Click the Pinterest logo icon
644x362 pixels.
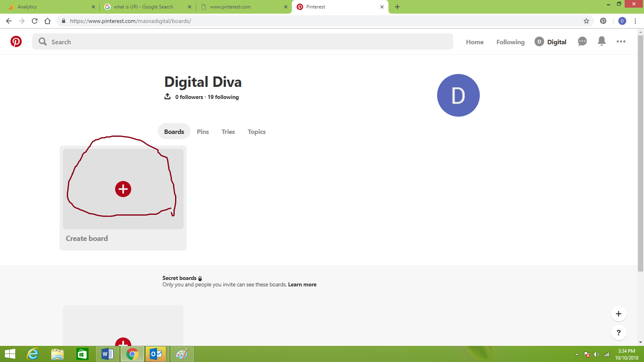[16, 41]
